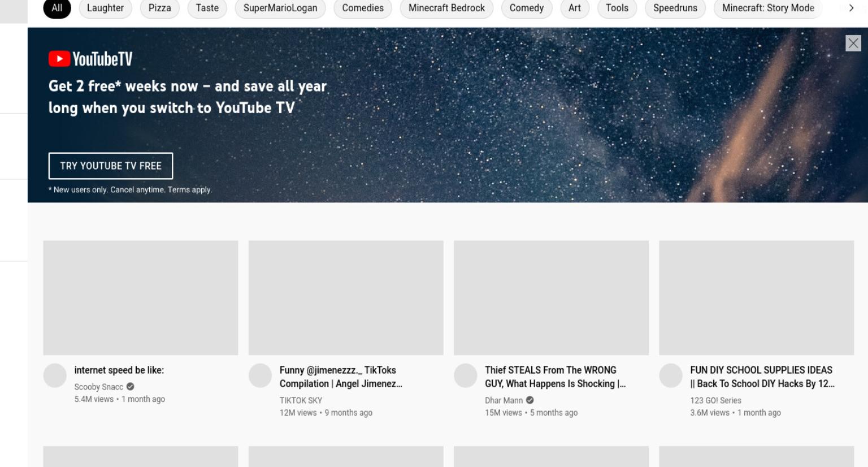Click the YouTube TV logo
The image size is (868, 467).
(90, 59)
